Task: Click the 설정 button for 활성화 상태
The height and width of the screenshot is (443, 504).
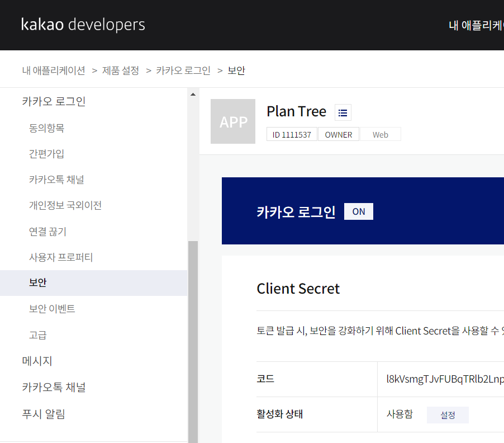Action: (448, 415)
